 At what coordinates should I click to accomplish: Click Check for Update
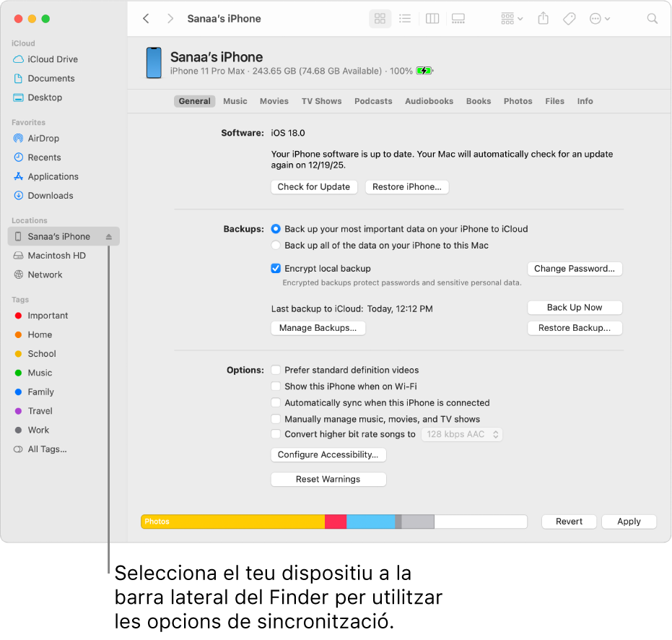point(314,187)
